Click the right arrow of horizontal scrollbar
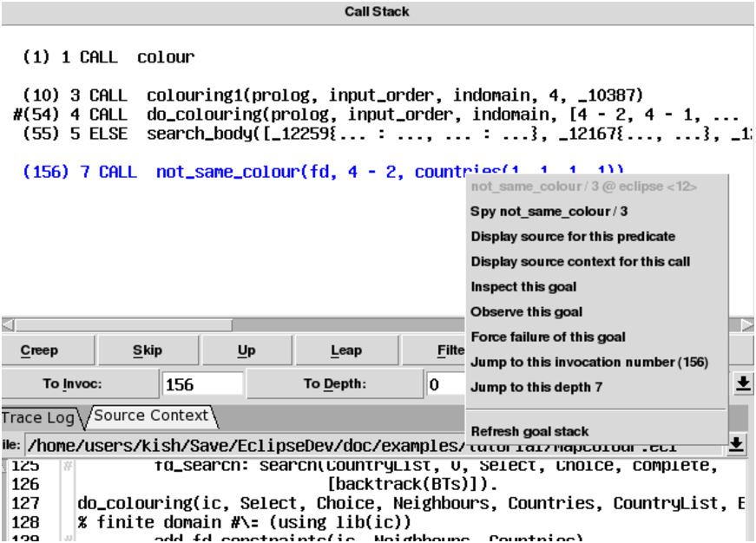Image resolution: width=756 pixels, height=543 pixels. (747, 325)
